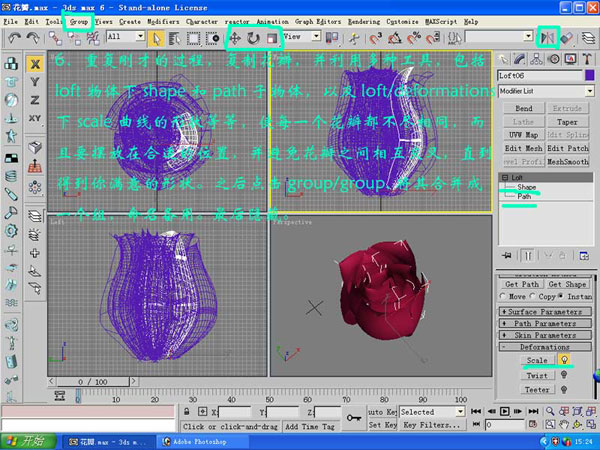Viewport: 600px width, 450px height.
Task: Click the Bend modifier button
Action: (523, 108)
